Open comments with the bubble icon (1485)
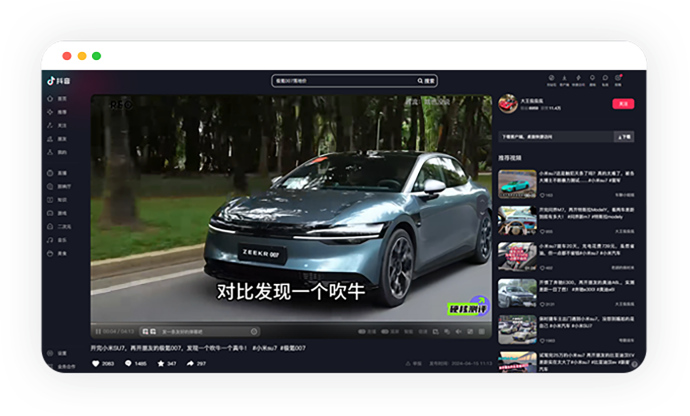Screen dimensions: 690x416 tap(128, 364)
